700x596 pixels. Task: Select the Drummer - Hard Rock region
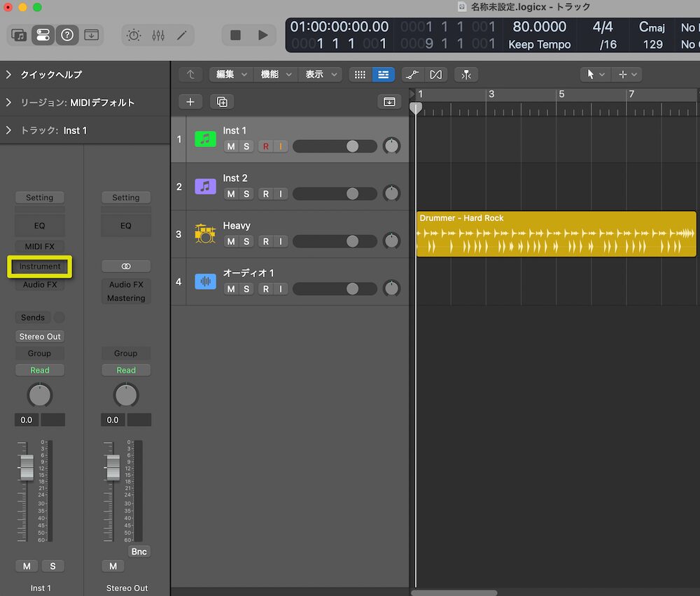coord(556,234)
